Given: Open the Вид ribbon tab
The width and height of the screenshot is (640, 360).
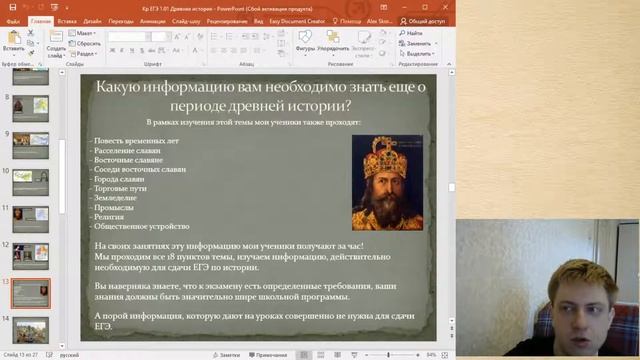Looking at the screenshot, I should (258, 21).
